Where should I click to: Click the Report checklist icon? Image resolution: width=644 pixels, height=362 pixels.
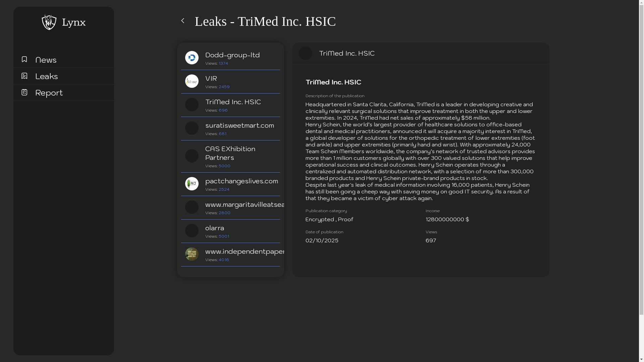pos(24,92)
